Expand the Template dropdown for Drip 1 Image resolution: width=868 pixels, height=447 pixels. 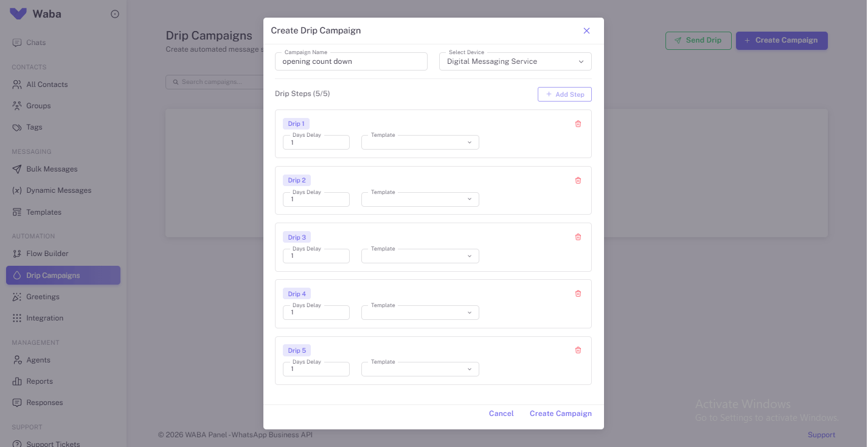[x=420, y=142]
